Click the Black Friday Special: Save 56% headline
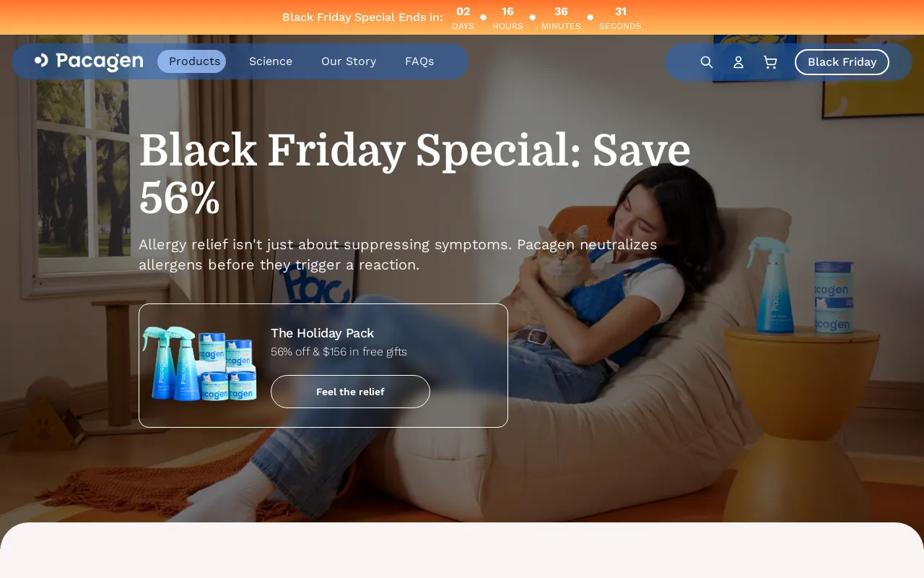 click(x=414, y=174)
